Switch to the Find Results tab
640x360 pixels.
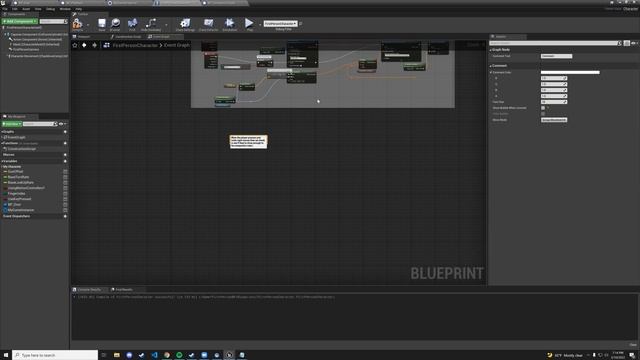[x=124, y=289]
